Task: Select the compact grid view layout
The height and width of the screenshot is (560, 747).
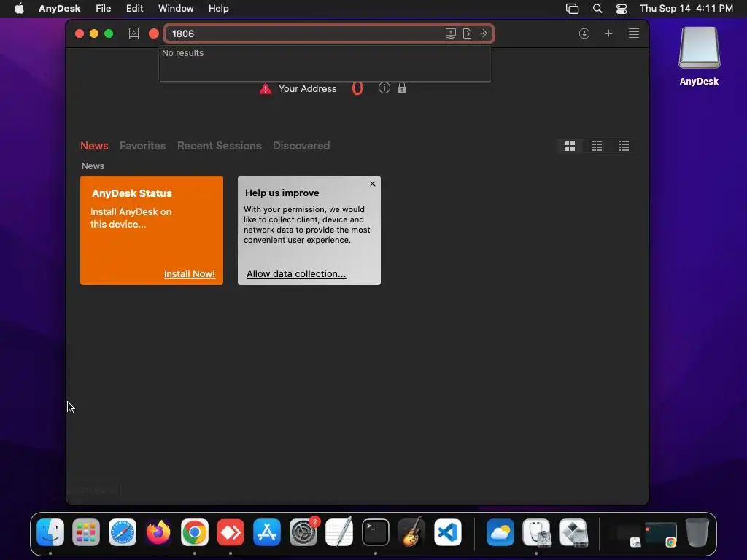Action: [597, 146]
